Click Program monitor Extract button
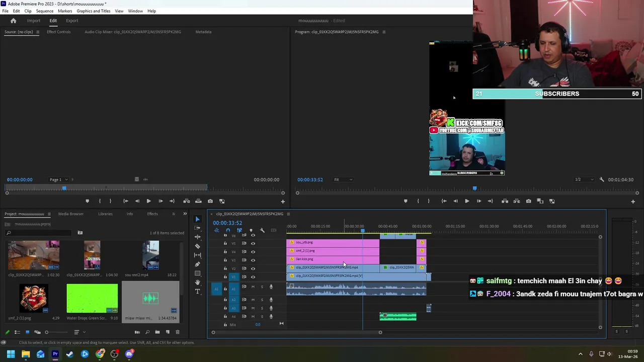 coord(516,201)
